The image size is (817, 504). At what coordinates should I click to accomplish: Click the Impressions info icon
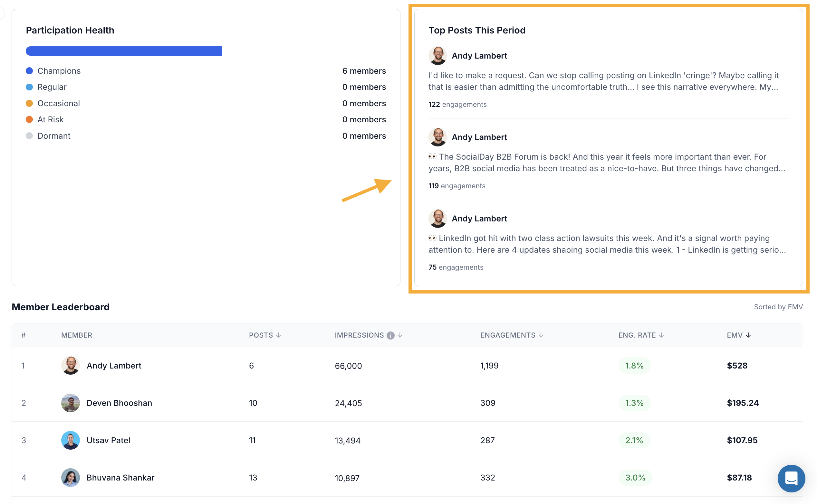390,335
